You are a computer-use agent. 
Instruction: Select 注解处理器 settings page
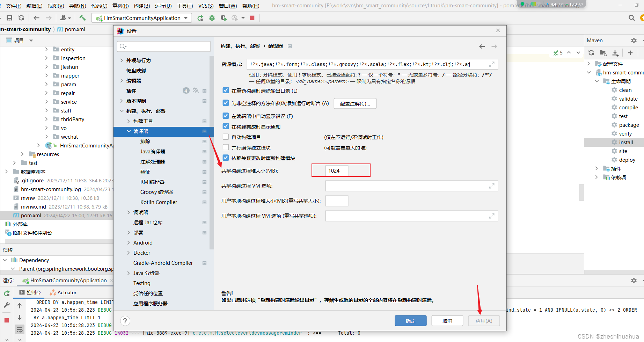point(153,162)
